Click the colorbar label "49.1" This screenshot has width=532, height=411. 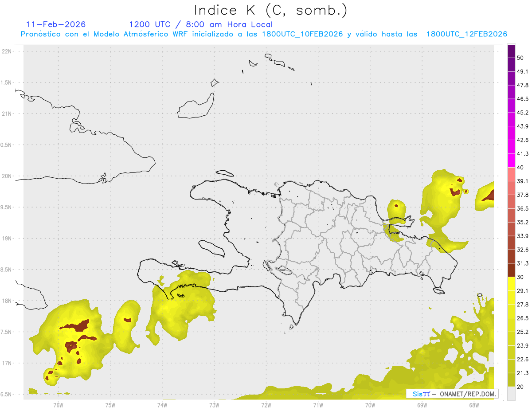coord(522,72)
